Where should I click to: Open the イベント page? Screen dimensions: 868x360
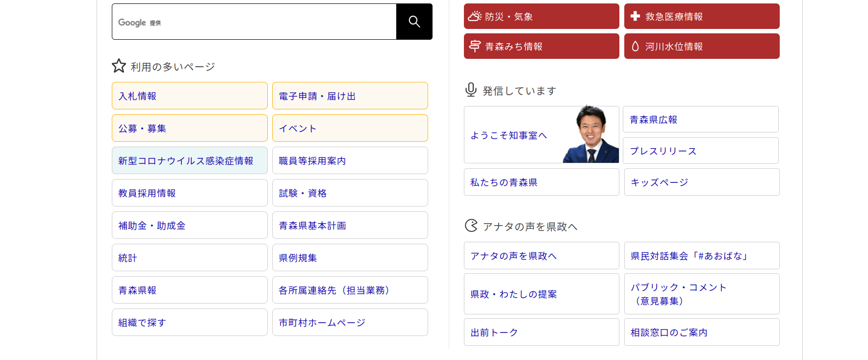(350, 128)
